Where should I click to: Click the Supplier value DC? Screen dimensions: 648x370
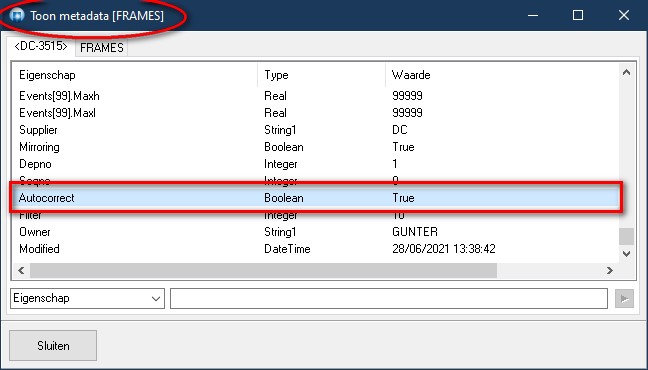tap(400, 130)
